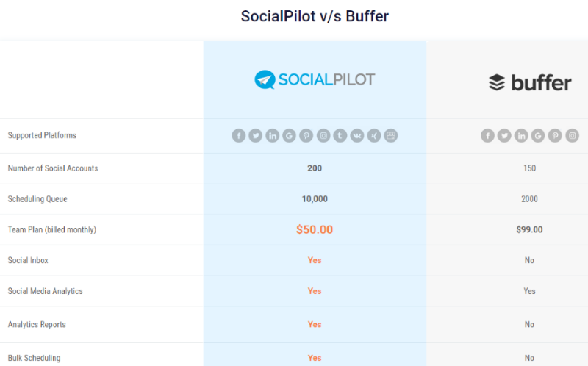Screen dimensions: 588x366
Task: Click SocialPilot's 10,000 scheduling queue value
Action: pos(315,199)
